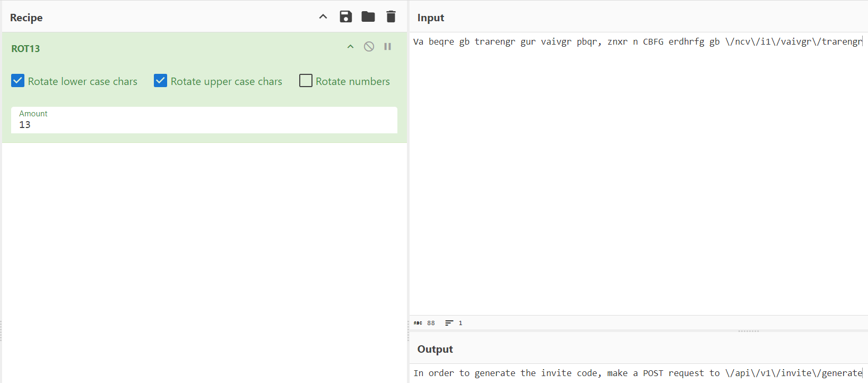This screenshot has width=868, height=383.
Task: Select the ROT13 operation title
Action: 25,49
